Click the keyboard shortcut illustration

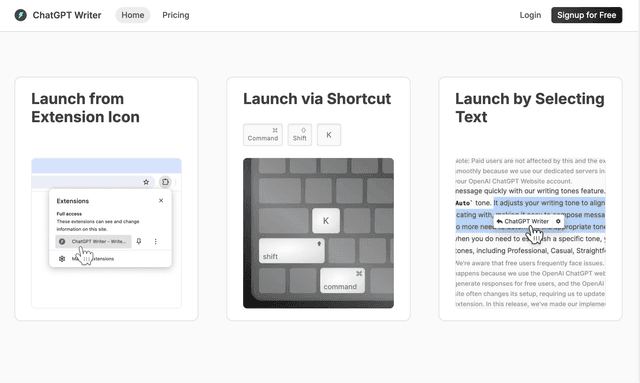pos(318,233)
